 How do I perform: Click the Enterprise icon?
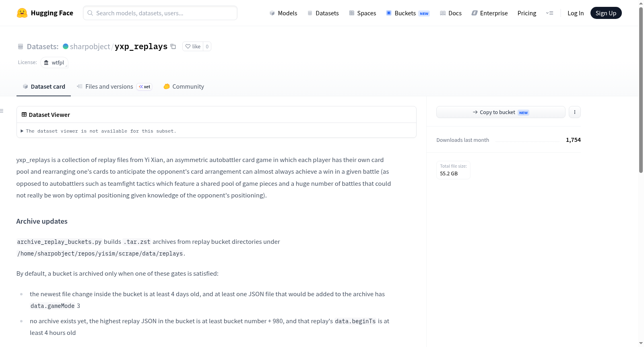475,13
